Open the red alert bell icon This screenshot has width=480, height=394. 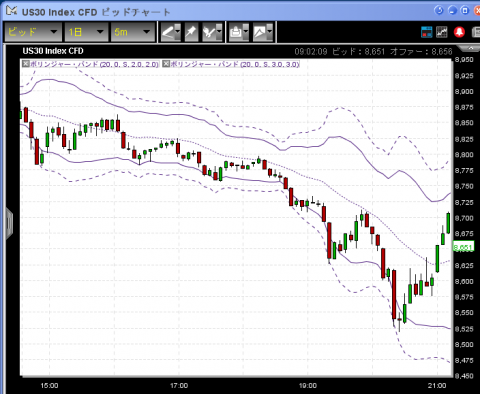pyautogui.click(x=459, y=32)
